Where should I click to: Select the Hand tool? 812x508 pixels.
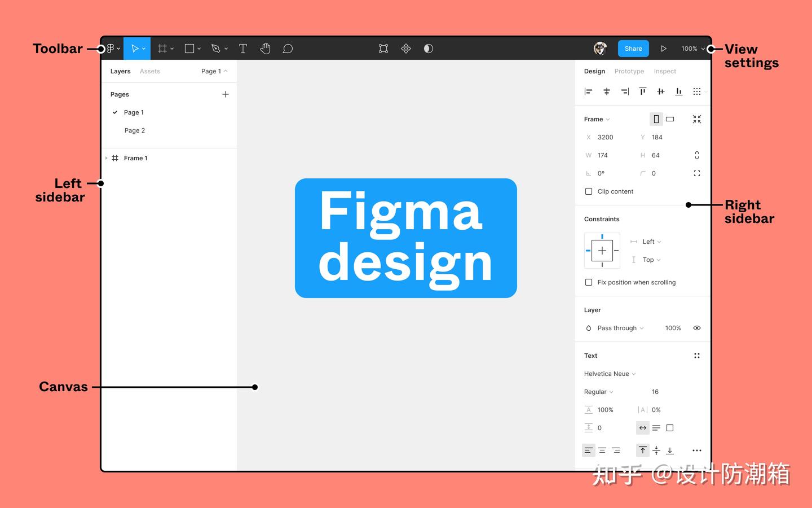tap(265, 49)
